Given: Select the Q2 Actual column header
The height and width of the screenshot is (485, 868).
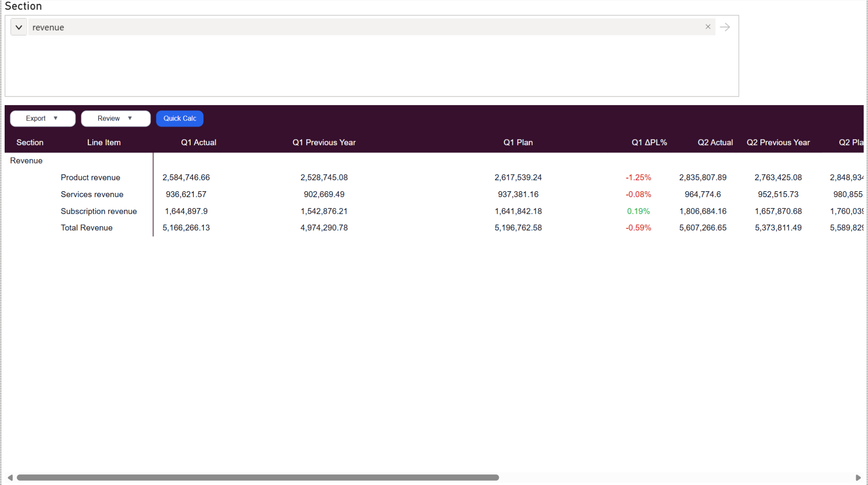Looking at the screenshot, I should (x=715, y=142).
